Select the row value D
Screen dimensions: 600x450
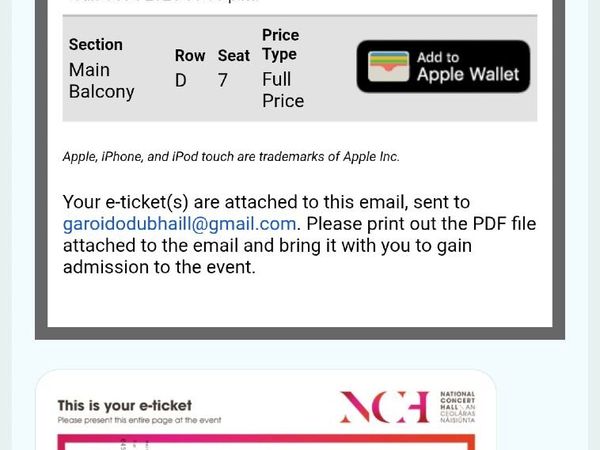[x=181, y=80]
